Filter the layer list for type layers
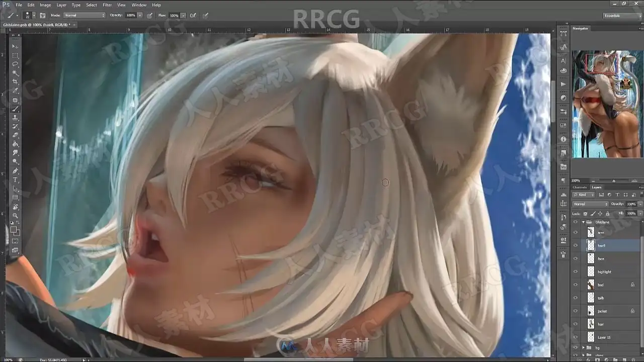 [x=617, y=195]
